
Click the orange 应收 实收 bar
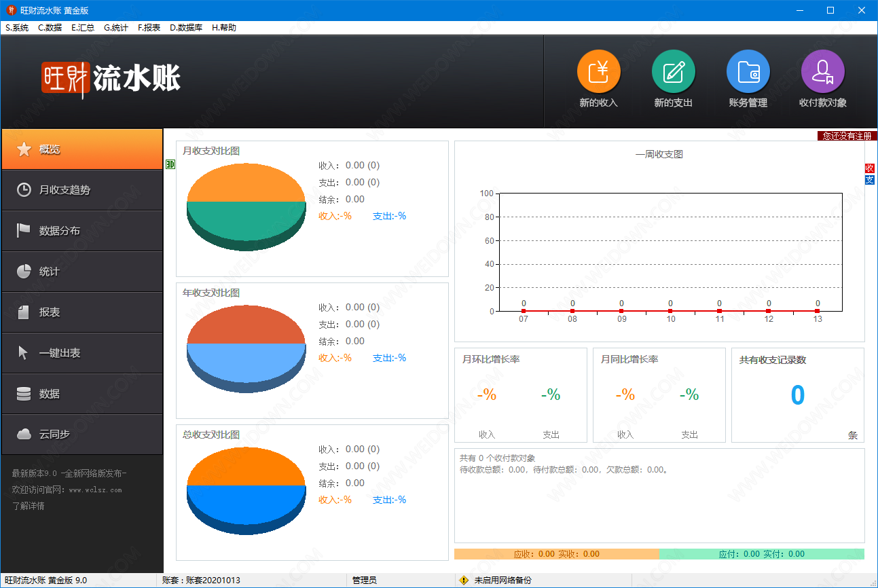tap(557, 554)
